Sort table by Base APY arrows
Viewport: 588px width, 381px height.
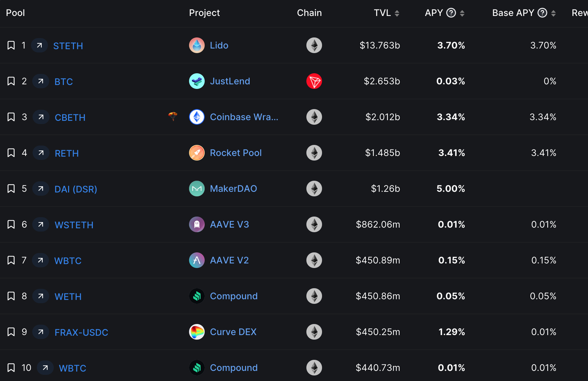(553, 13)
